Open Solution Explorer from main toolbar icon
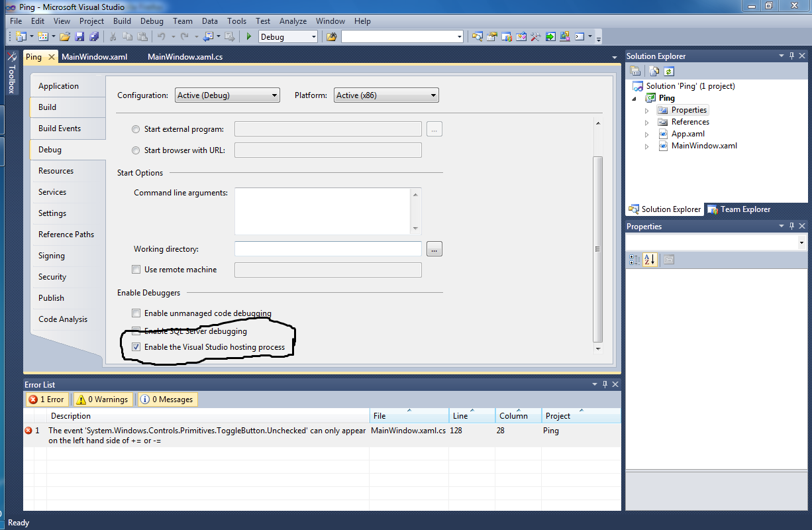Image resolution: width=812 pixels, height=530 pixels. [x=478, y=36]
